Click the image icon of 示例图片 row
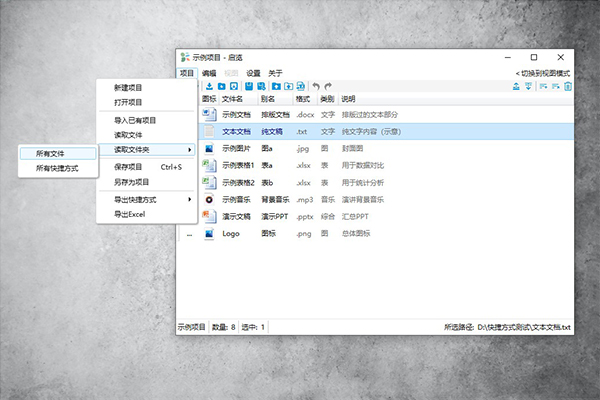 point(209,148)
